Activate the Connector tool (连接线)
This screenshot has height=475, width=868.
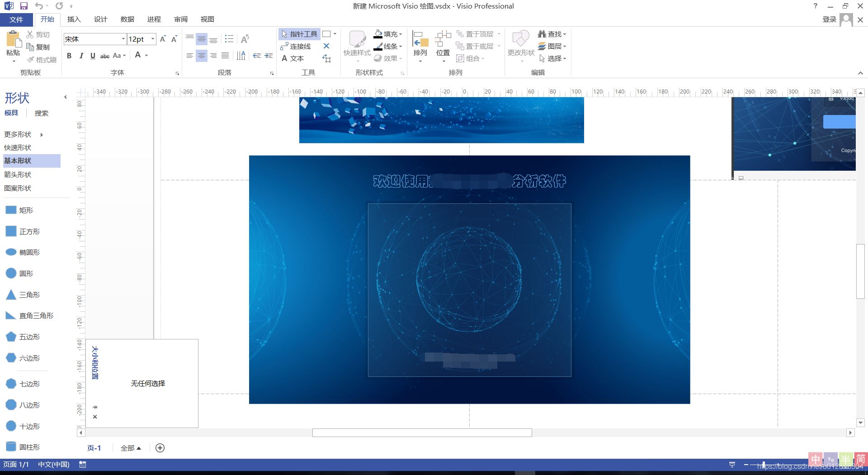pyautogui.click(x=296, y=46)
